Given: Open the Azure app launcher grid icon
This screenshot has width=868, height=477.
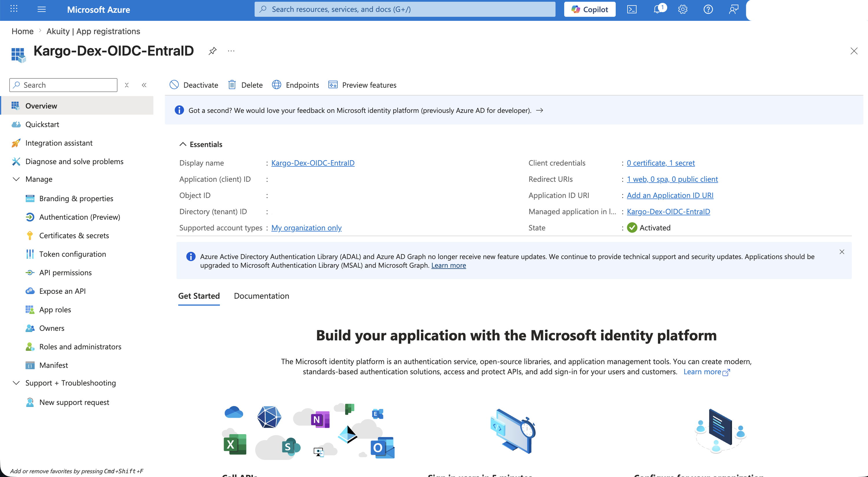Looking at the screenshot, I should [14, 9].
